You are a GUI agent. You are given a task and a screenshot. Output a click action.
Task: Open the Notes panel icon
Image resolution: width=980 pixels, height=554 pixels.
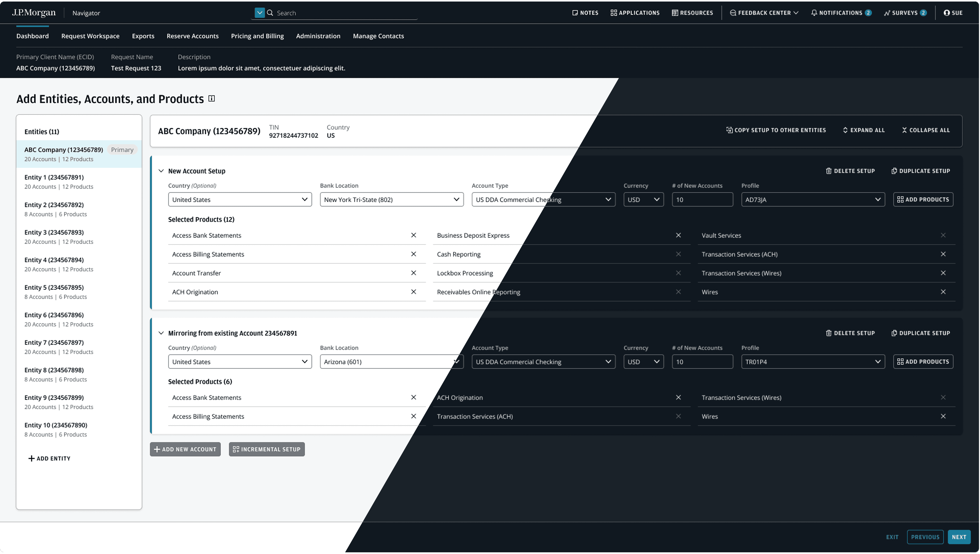point(575,13)
